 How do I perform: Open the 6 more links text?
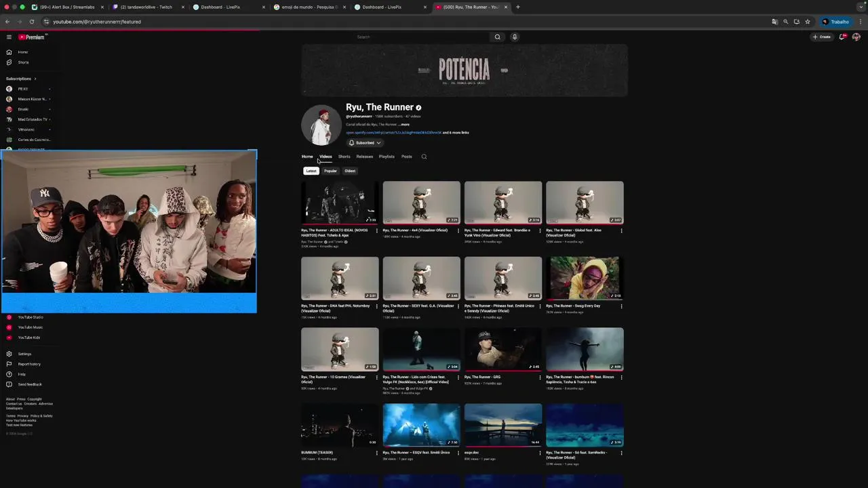coord(456,133)
